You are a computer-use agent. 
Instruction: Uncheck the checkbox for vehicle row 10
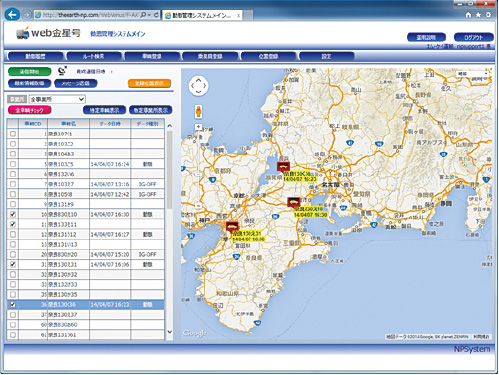pos(13,214)
